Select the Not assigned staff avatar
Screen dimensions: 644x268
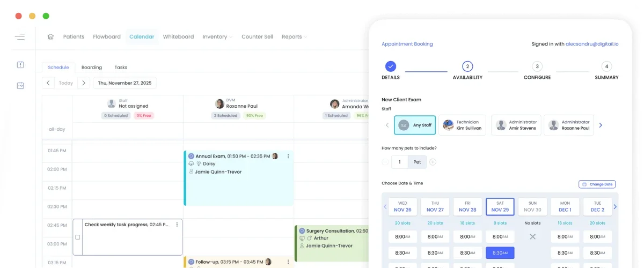(111, 103)
